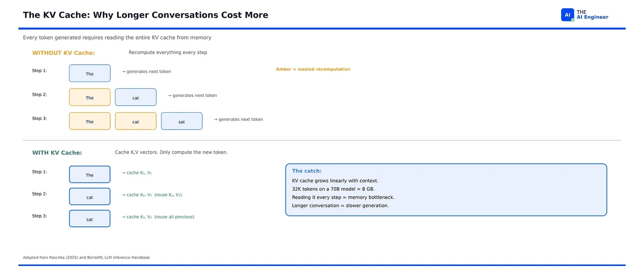
Task: Click the "cat" box in WITH-cache Step 2
Action: 90,197
